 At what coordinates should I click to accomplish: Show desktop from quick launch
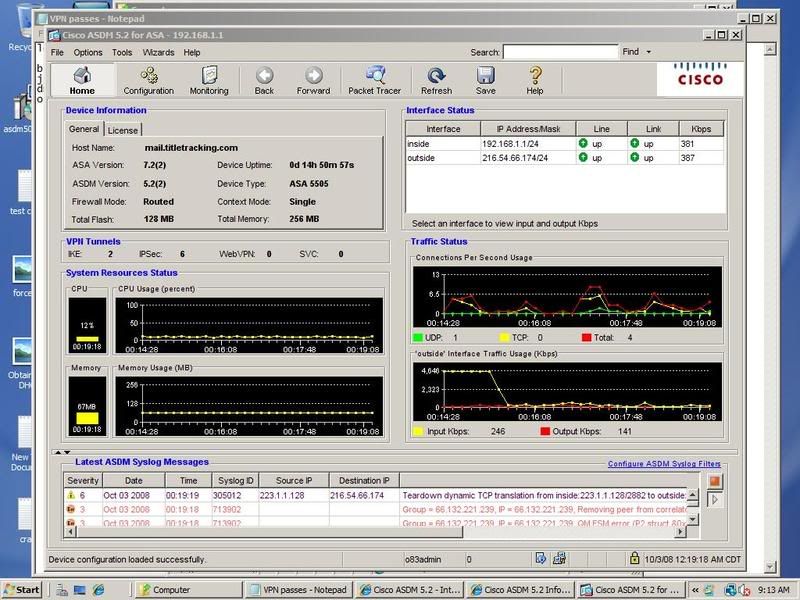point(80,590)
